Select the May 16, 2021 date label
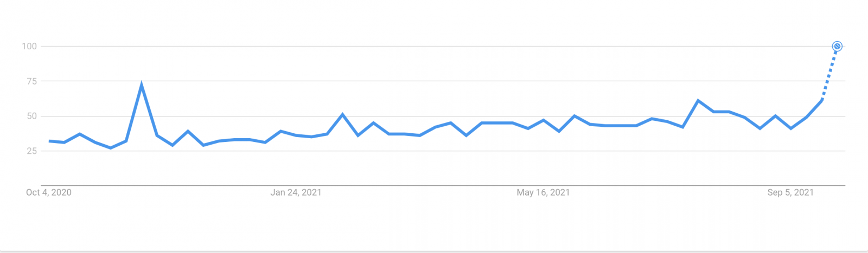 point(543,192)
